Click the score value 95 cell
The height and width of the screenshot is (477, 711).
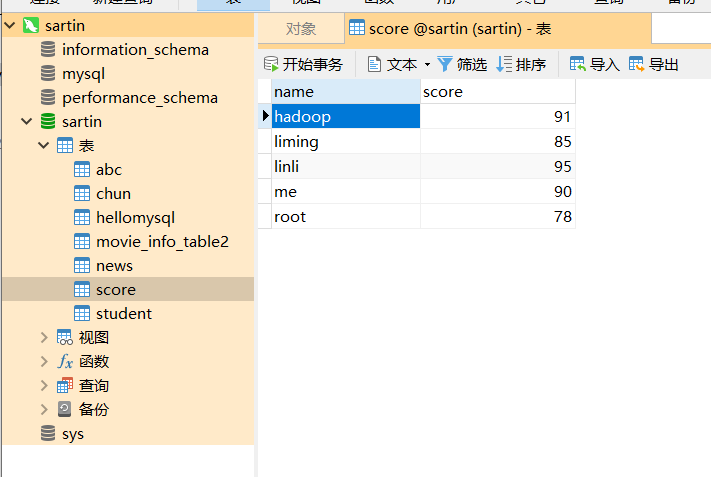click(x=498, y=166)
